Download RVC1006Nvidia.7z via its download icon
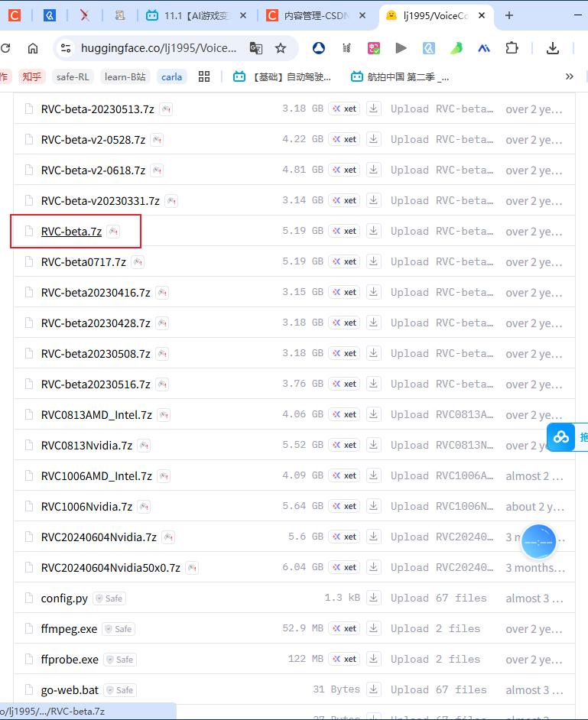 [373, 505]
